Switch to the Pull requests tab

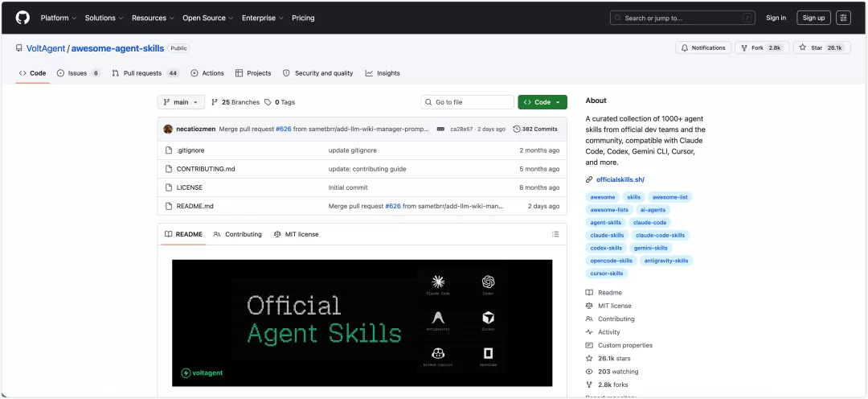tap(145, 73)
